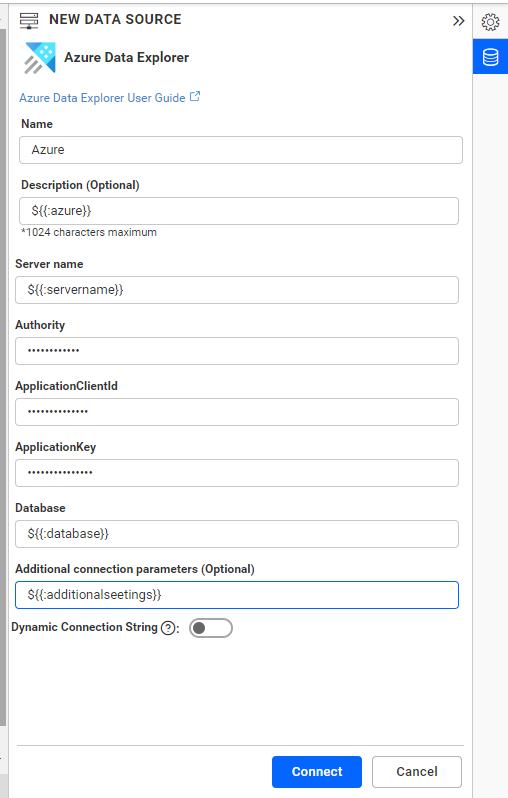
Task: Click the ApplicationKey password field
Action: (237, 473)
